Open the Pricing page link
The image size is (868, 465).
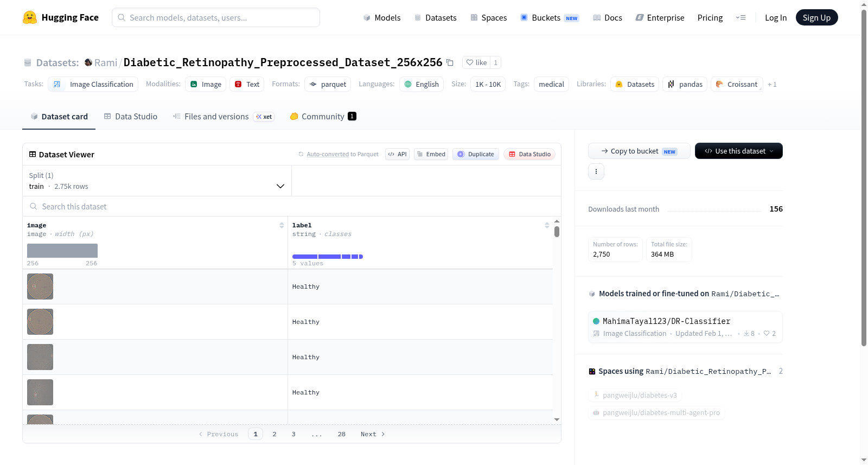[x=710, y=17]
